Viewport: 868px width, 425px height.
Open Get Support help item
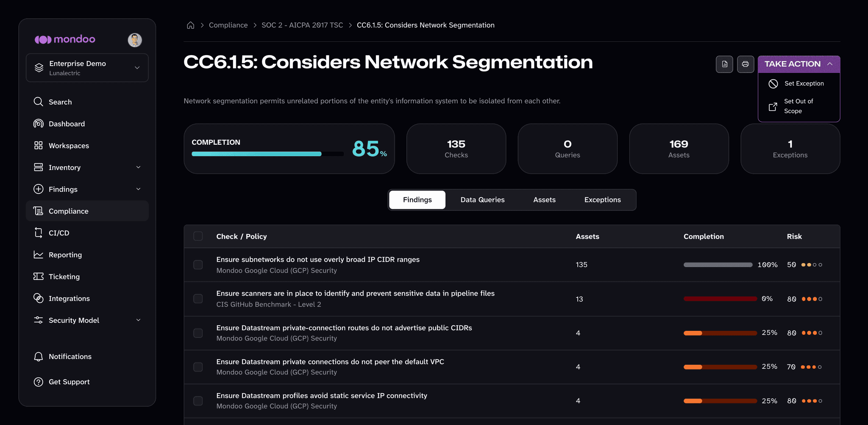87,382
